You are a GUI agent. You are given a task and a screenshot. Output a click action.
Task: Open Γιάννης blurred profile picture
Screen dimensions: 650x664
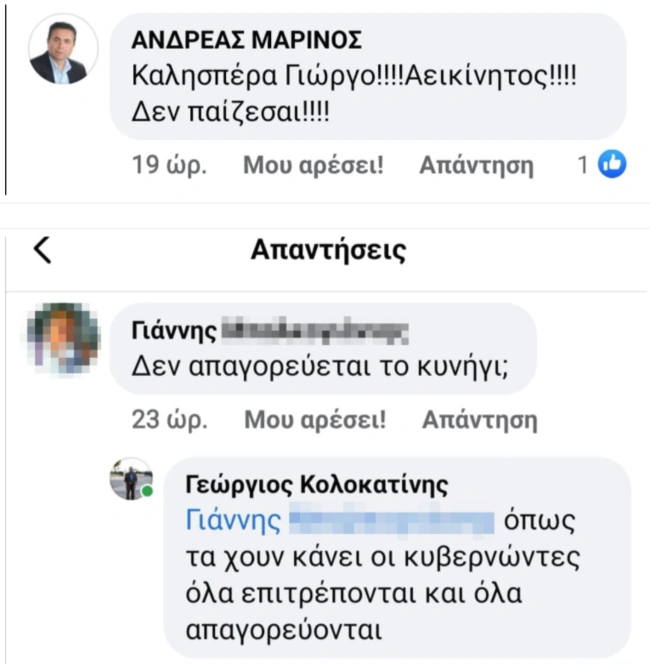pos(64,338)
